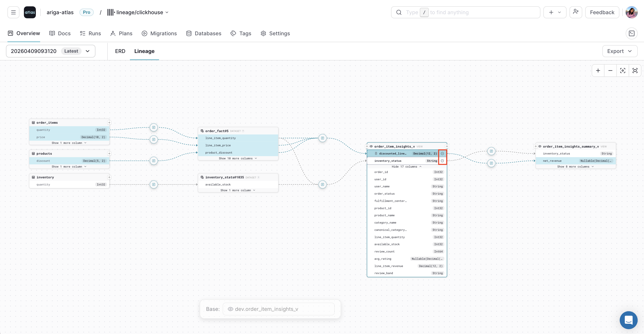Fit the lineage graph to the screen

pos(635,71)
